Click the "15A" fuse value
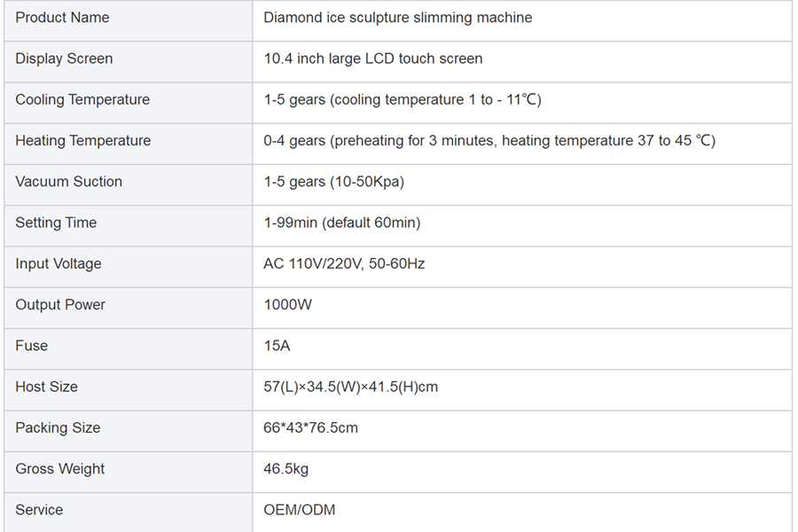The height and width of the screenshot is (532, 798). point(277,345)
